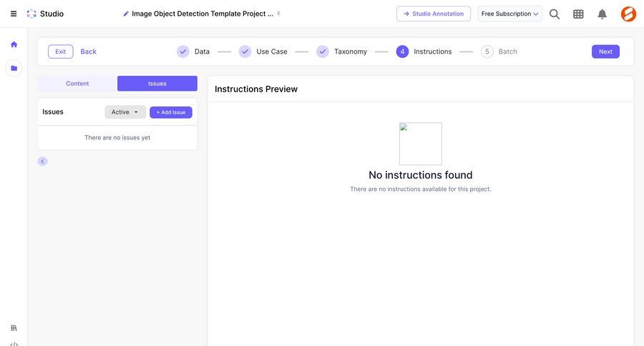The width and height of the screenshot is (644, 346).
Task: Select the Issues tab
Action: pos(157,84)
